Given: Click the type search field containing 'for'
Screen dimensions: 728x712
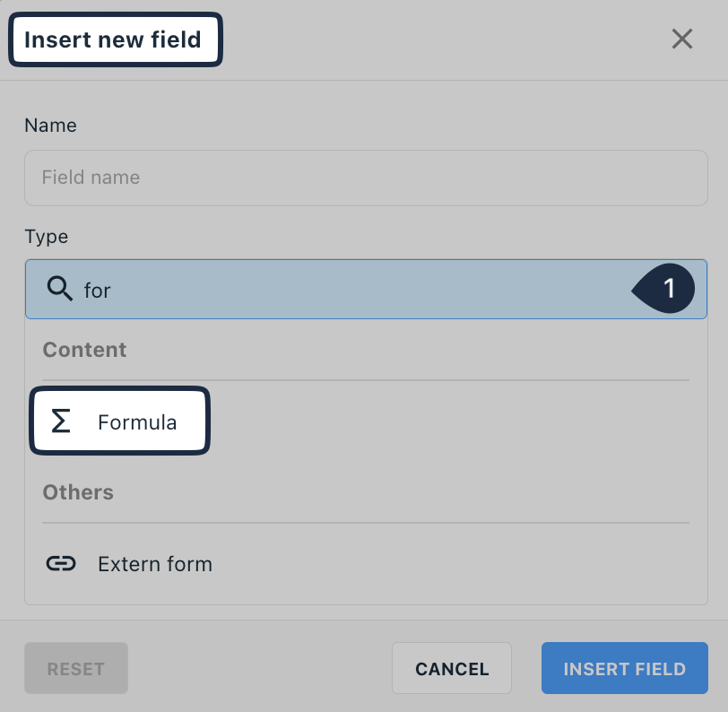Looking at the screenshot, I should click(x=366, y=289).
